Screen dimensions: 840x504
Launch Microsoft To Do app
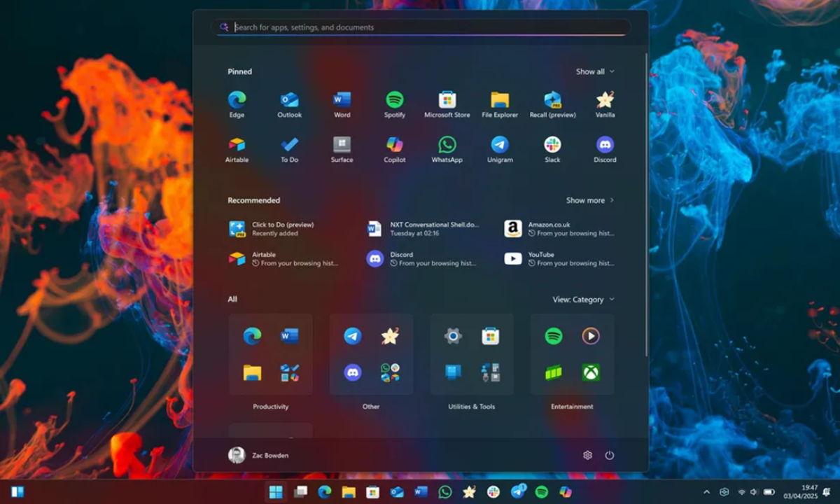pos(289,143)
